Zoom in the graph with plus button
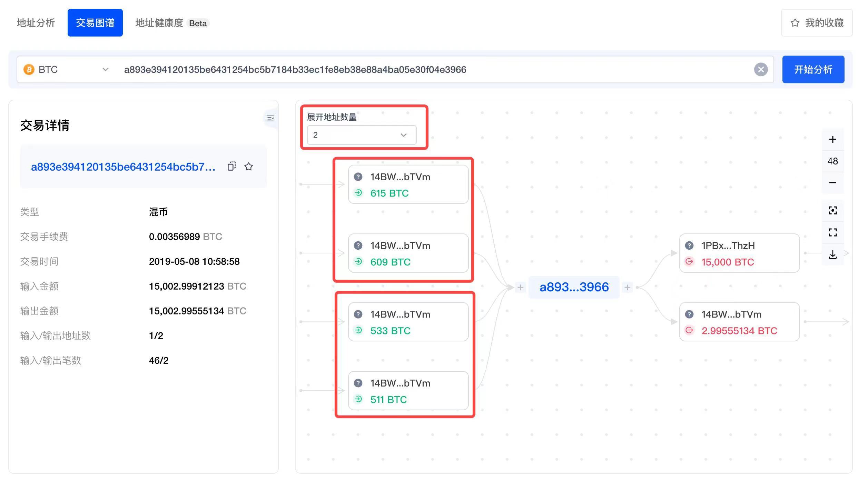 pyautogui.click(x=832, y=139)
